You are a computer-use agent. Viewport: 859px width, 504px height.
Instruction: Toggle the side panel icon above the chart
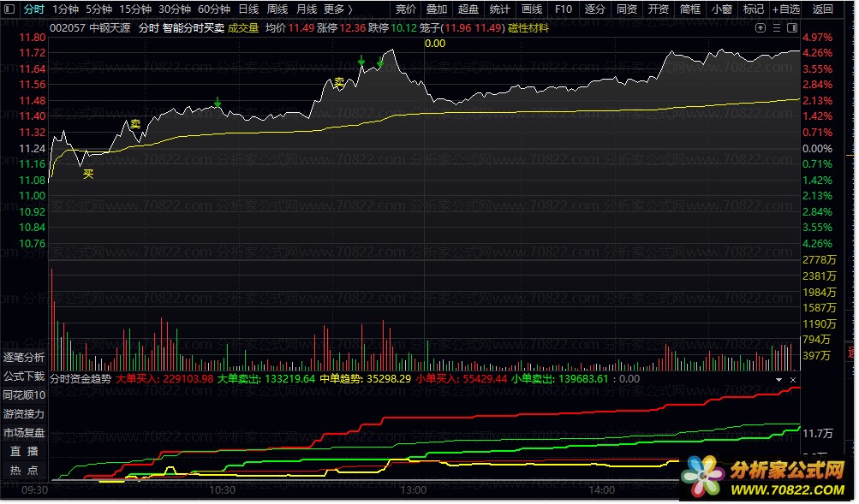click(x=792, y=28)
